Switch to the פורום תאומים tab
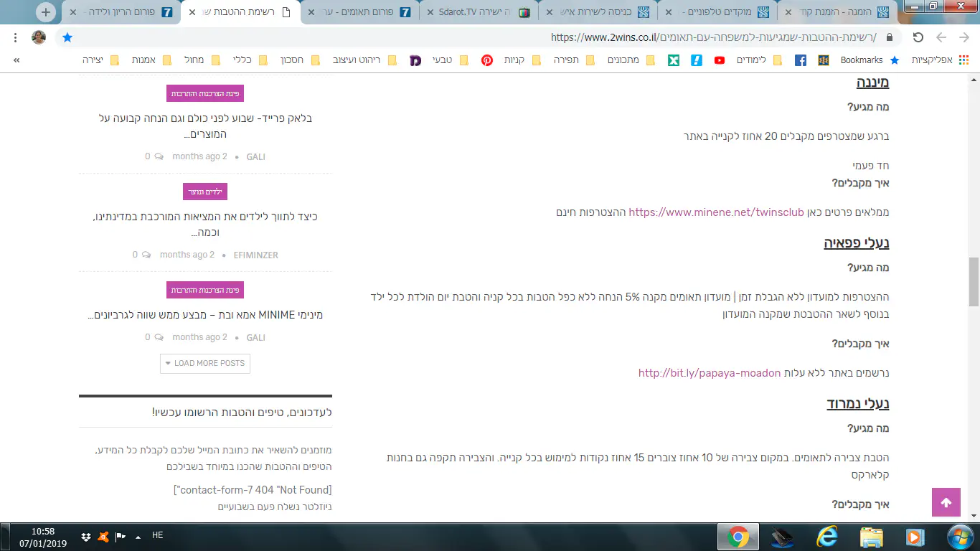This screenshot has height=551, width=980. pyautogui.click(x=357, y=12)
